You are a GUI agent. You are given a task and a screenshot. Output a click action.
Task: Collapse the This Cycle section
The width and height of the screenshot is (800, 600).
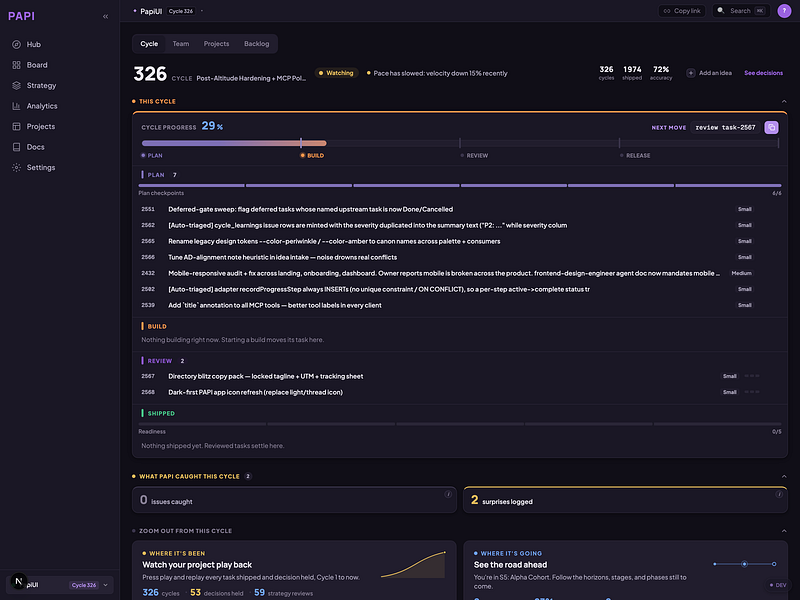[x=784, y=102]
